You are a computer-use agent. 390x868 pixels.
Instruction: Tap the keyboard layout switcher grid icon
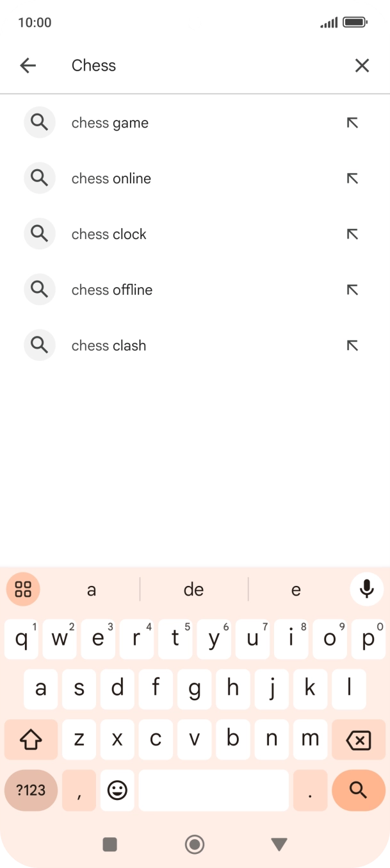[22, 589]
